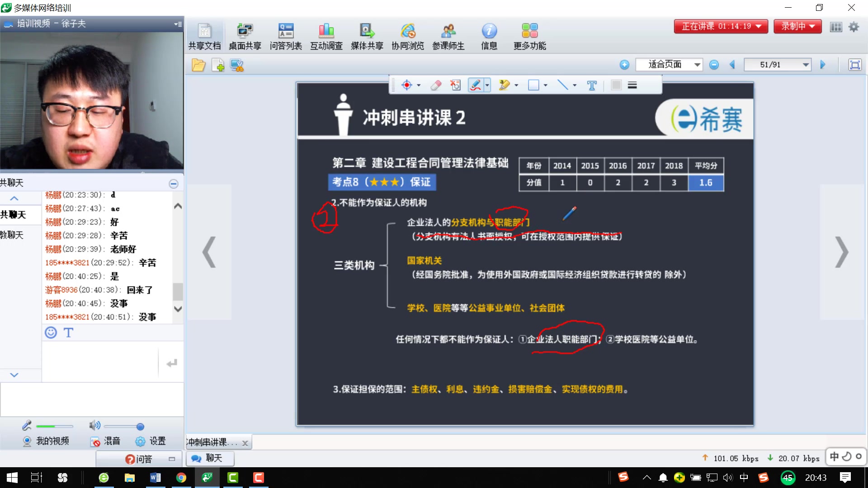Screen dimensions: 868x488
Task: Open the 媒体共享 panel
Action: 367,35
